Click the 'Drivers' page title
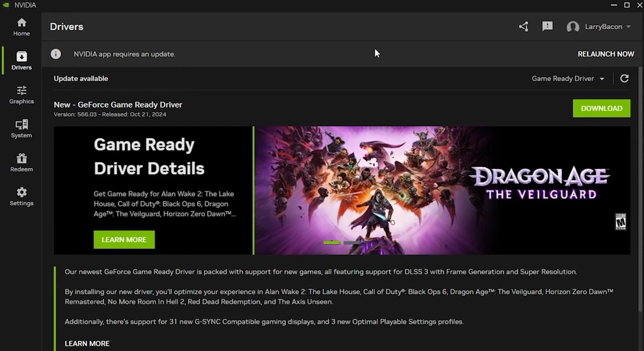This screenshot has width=644, height=351. [67, 27]
